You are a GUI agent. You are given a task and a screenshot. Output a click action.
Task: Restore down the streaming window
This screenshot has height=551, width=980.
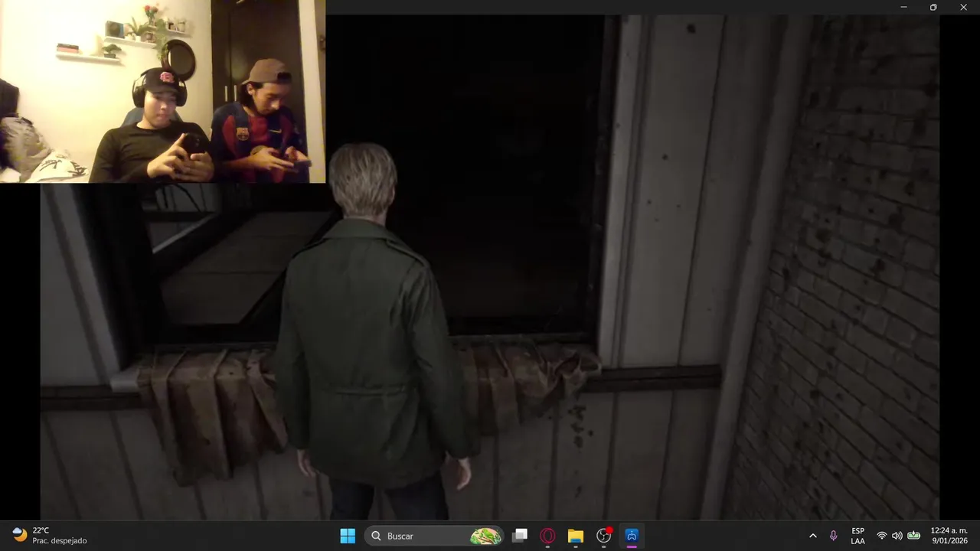(x=933, y=7)
